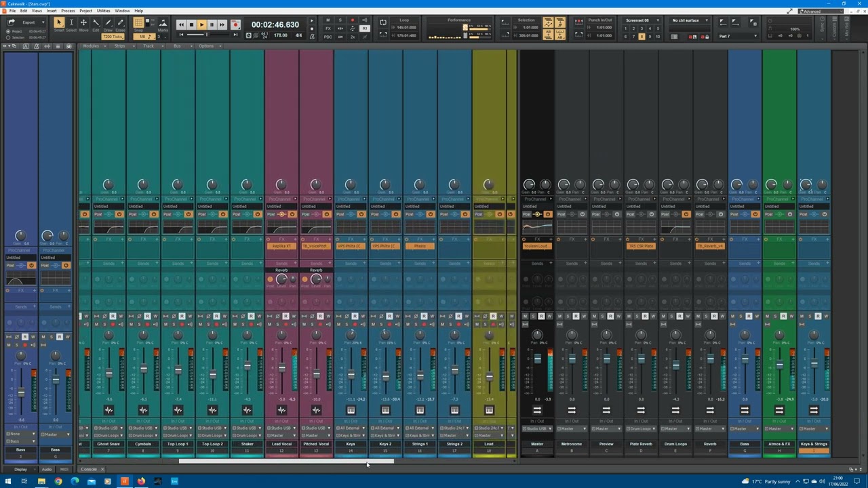Jump to the next marker icon
Screen dimensions: 868x488
(x=737, y=22)
